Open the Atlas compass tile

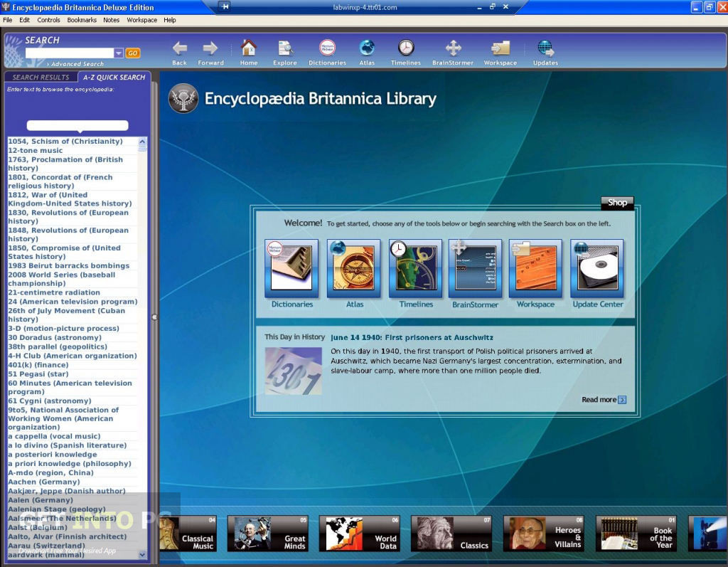354,268
